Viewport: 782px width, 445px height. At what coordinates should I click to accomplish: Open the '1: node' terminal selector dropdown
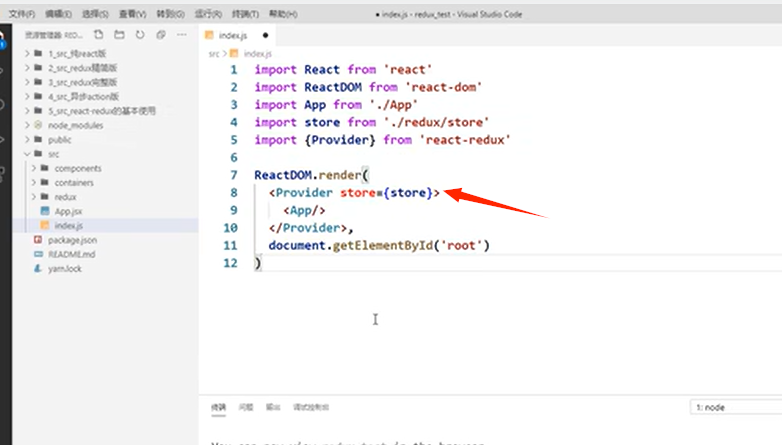point(736,407)
